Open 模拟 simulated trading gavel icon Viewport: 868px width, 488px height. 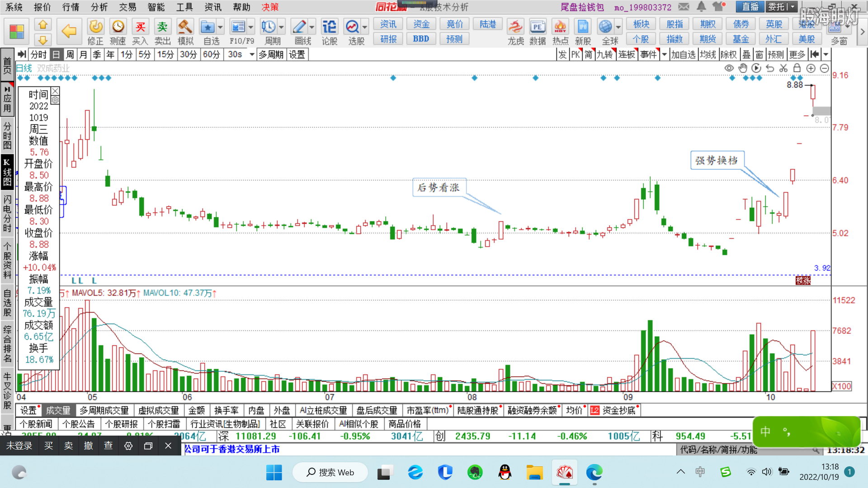[x=185, y=27]
